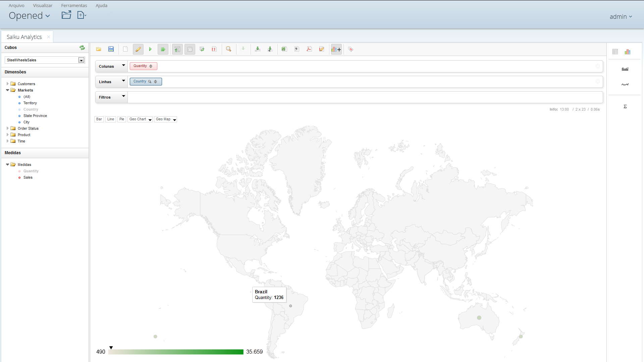The image size is (644, 362).
Task: Click the export to CSV icon
Action: (x=296, y=49)
